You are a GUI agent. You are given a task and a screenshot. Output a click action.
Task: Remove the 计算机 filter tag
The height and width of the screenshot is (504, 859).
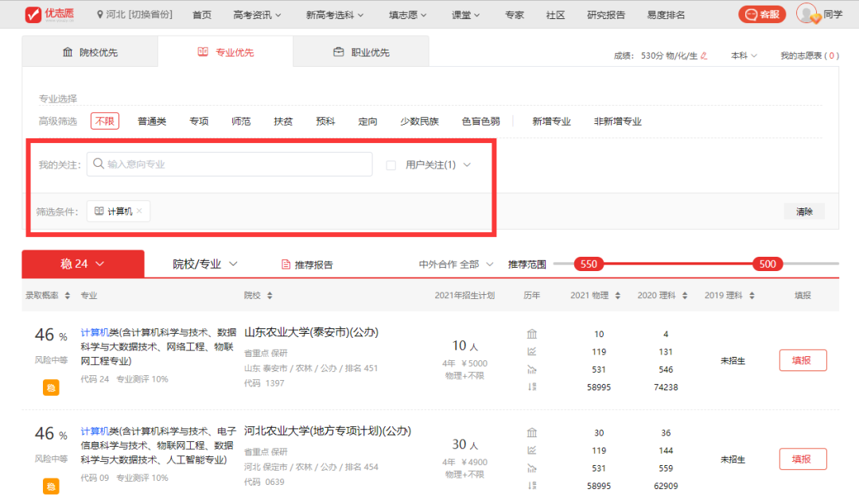[140, 211]
